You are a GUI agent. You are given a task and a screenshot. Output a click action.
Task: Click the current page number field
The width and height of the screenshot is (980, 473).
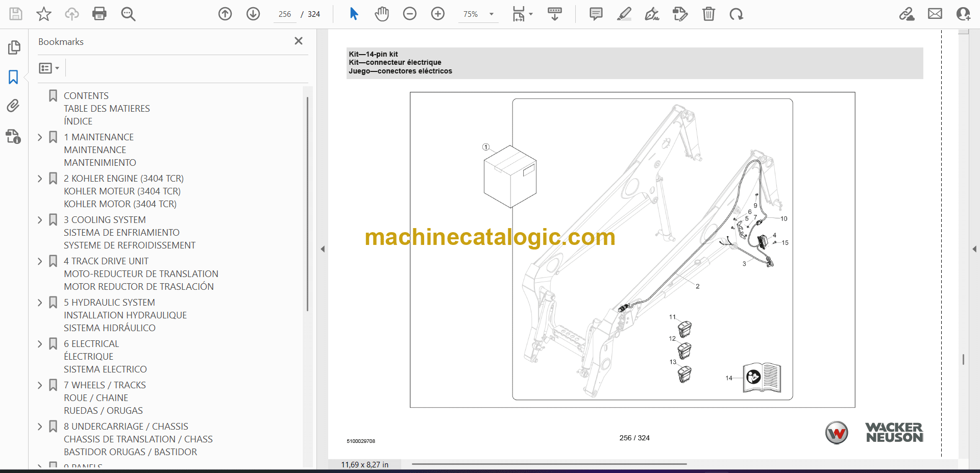pyautogui.click(x=285, y=14)
